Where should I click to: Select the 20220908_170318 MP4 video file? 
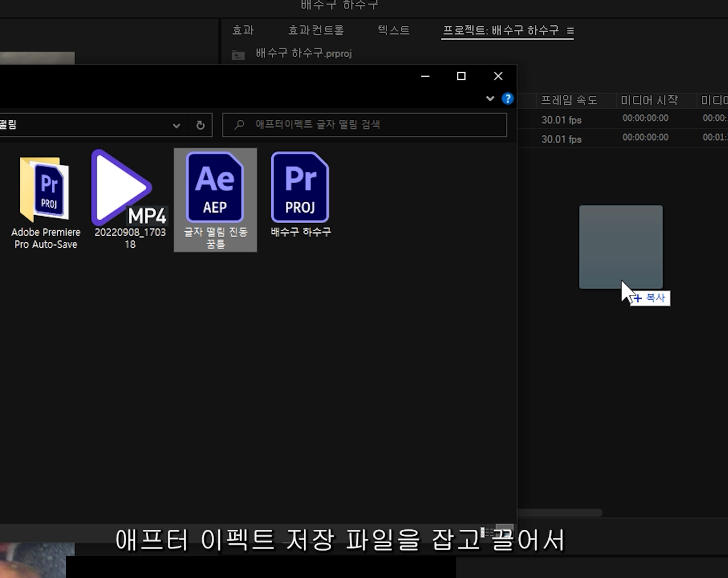click(x=130, y=200)
